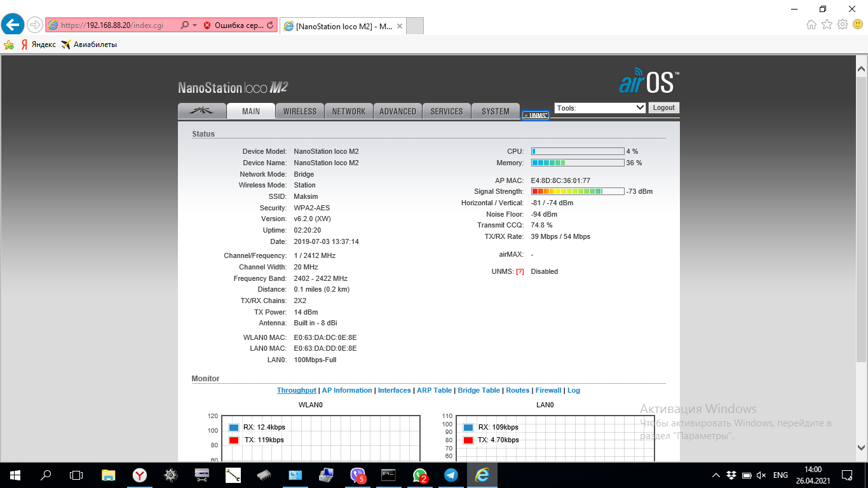The height and width of the screenshot is (488, 868).
Task: Open File Explorer from the taskbar
Action: tap(109, 475)
